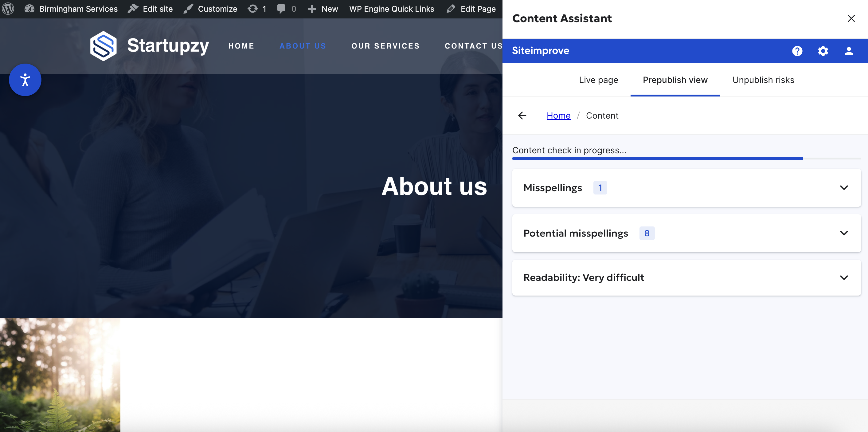868x432 pixels.
Task: Click the Siteimprove user account icon
Action: tap(848, 51)
